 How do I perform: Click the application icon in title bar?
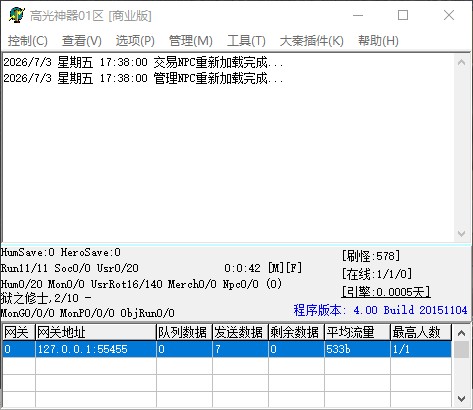click(17, 15)
